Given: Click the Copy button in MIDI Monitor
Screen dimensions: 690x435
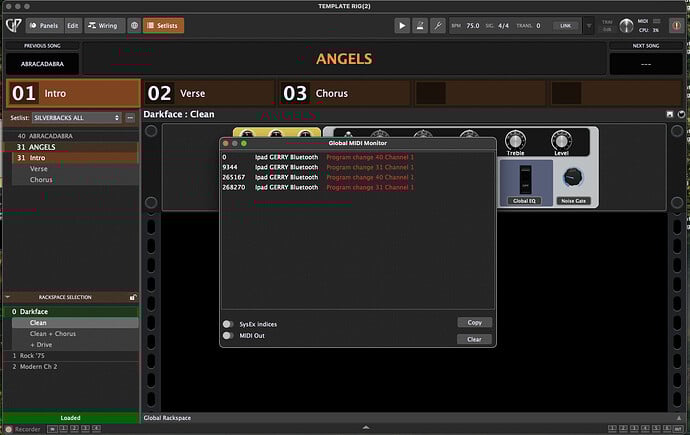Looking at the screenshot, I should [474, 323].
